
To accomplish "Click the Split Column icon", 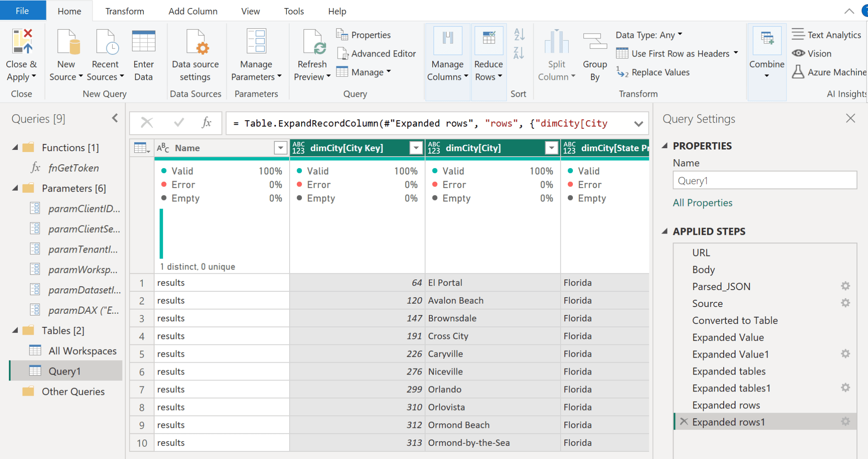I will 556,41.
